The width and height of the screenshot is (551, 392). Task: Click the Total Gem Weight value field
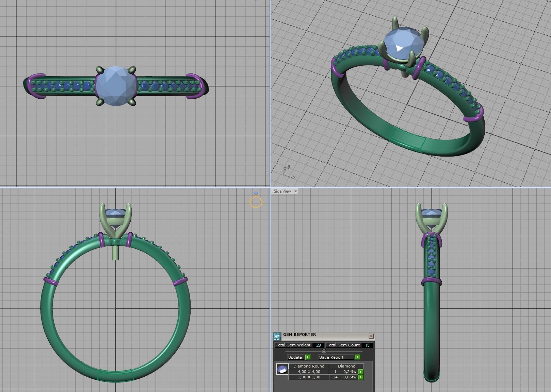coord(318,345)
